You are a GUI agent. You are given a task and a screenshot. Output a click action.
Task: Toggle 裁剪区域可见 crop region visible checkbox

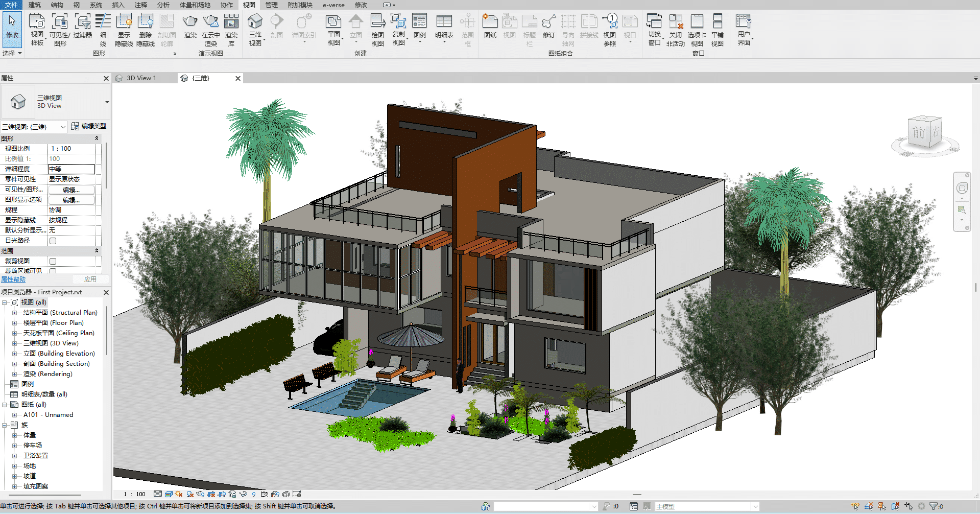click(53, 271)
